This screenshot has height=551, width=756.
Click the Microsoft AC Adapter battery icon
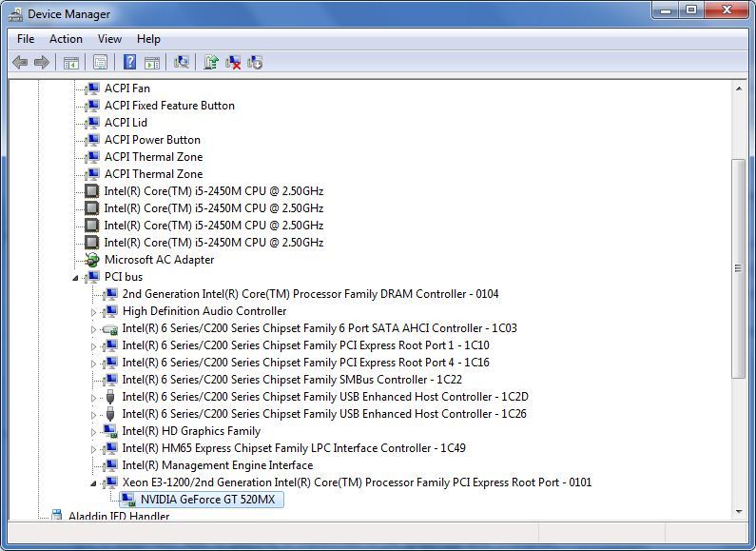(91, 260)
